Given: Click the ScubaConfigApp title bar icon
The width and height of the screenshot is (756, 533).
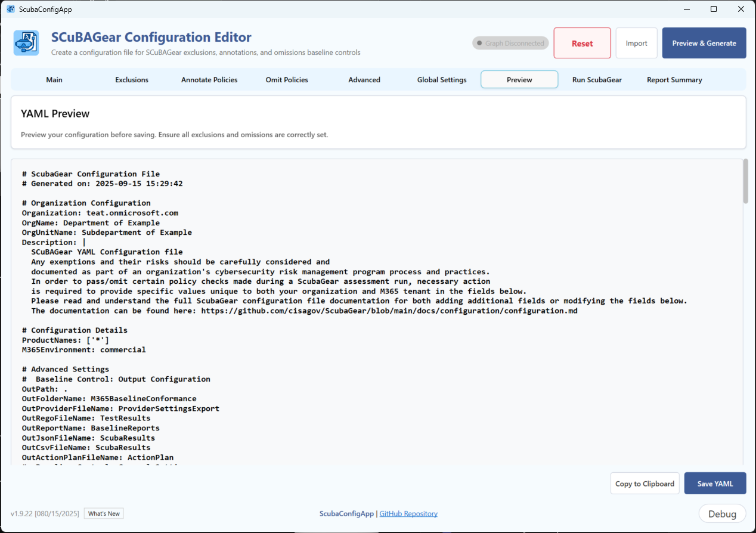Looking at the screenshot, I should (x=10, y=10).
